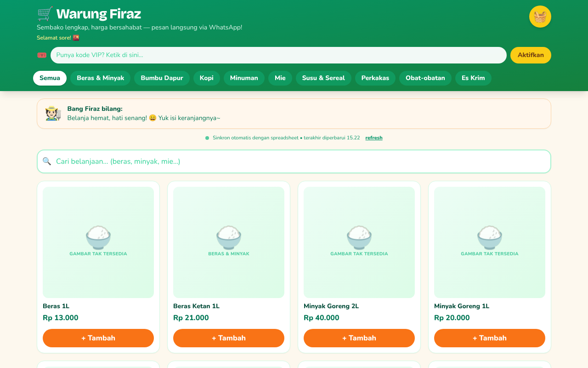Click the bowl icon on Minyak Goreng 1L

tap(490, 237)
